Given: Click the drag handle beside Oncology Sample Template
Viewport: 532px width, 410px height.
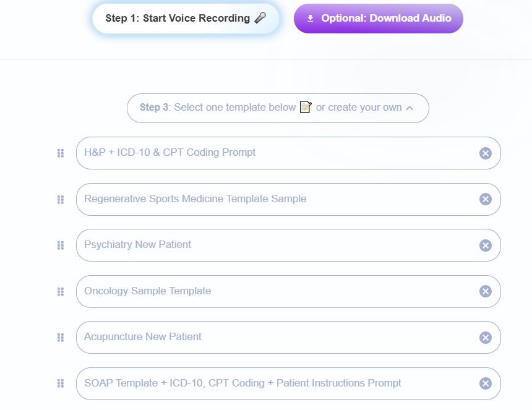Looking at the screenshot, I should 61,291.
